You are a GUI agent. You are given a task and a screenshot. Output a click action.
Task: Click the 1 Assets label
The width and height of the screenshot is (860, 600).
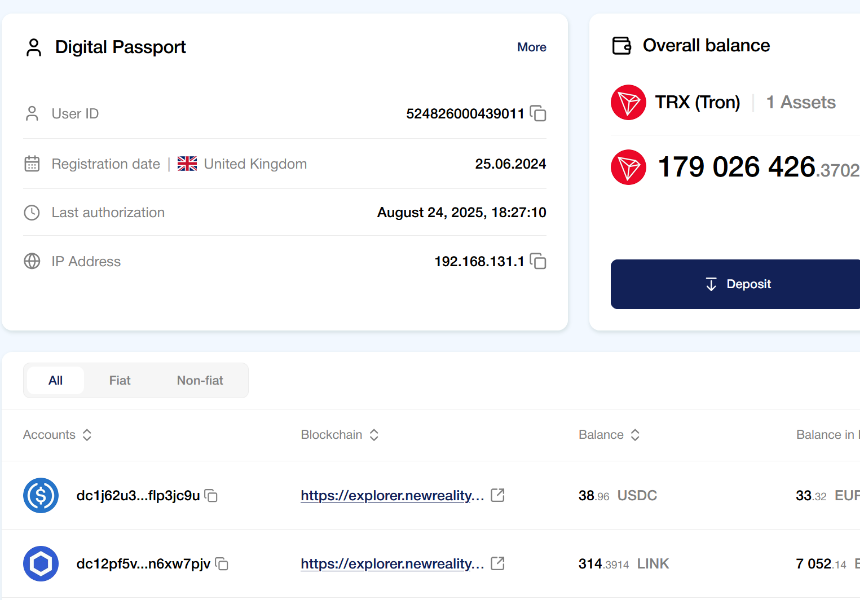(801, 102)
